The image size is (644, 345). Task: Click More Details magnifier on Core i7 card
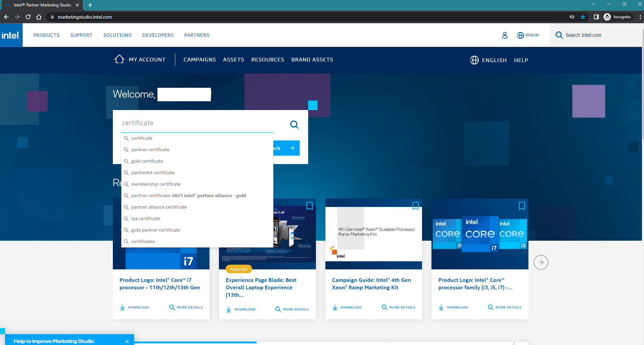pos(172,307)
